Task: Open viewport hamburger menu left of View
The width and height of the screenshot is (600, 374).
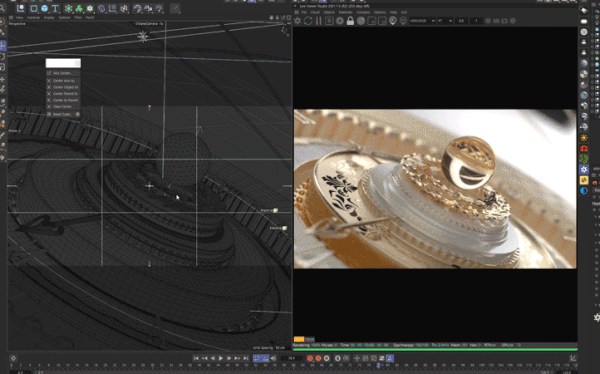Action: coord(11,17)
